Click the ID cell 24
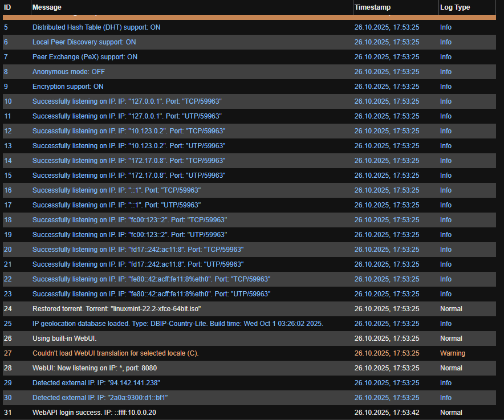Image resolution: width=504 pixels, height=420 pixels. point(8,308)
